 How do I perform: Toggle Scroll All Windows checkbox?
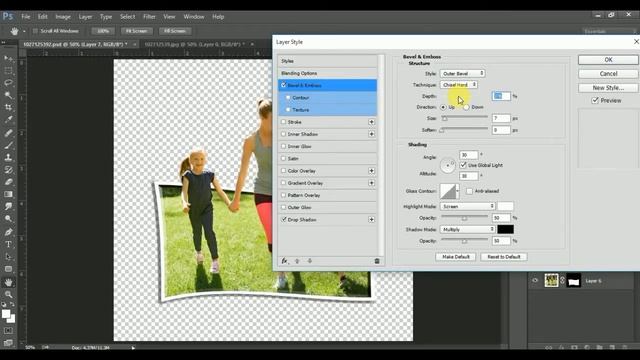36,31
